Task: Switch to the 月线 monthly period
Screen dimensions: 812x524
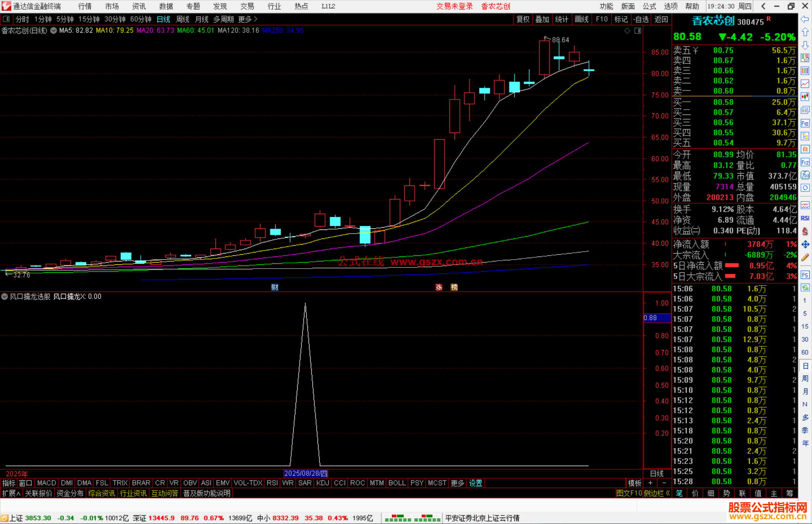Action: click(202, 19)
